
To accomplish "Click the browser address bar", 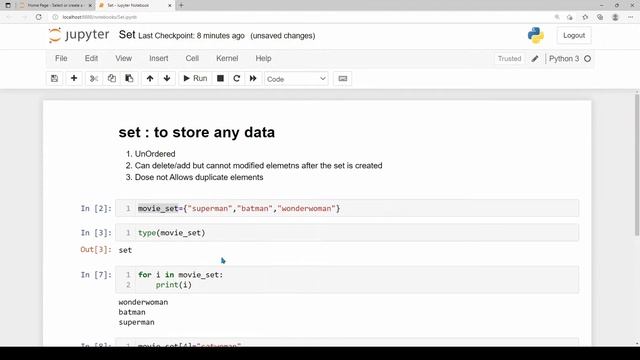I will coord(302,17).
